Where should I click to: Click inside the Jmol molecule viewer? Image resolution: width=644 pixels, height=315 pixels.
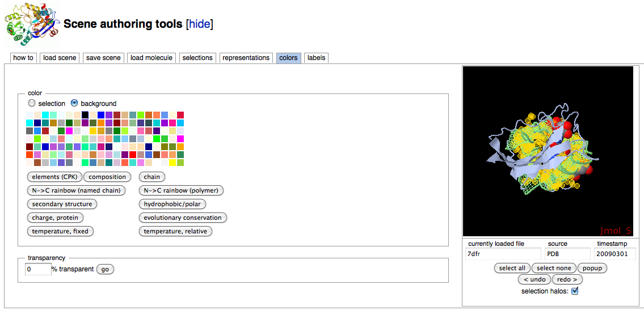548,151
